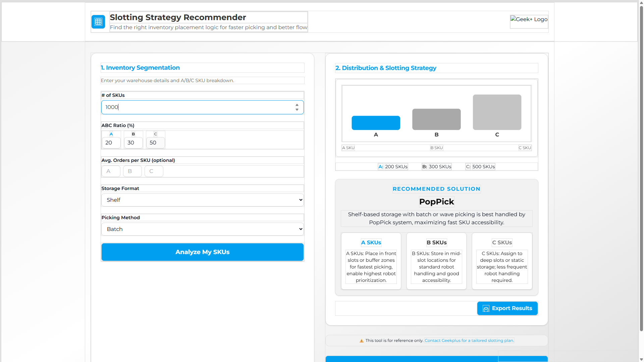Click the A field under Avg Orders per SKU
The width and height of the screenshot is (644, 362).
click(x=111, y=171)
